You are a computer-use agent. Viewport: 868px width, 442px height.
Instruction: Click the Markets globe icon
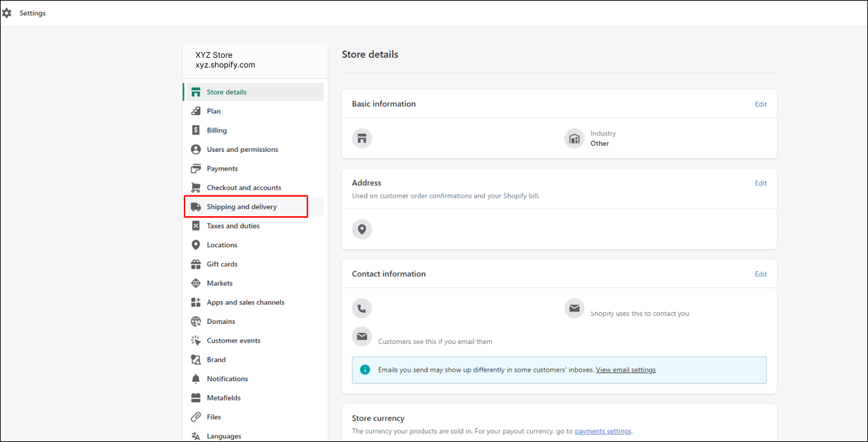[196, 283]
